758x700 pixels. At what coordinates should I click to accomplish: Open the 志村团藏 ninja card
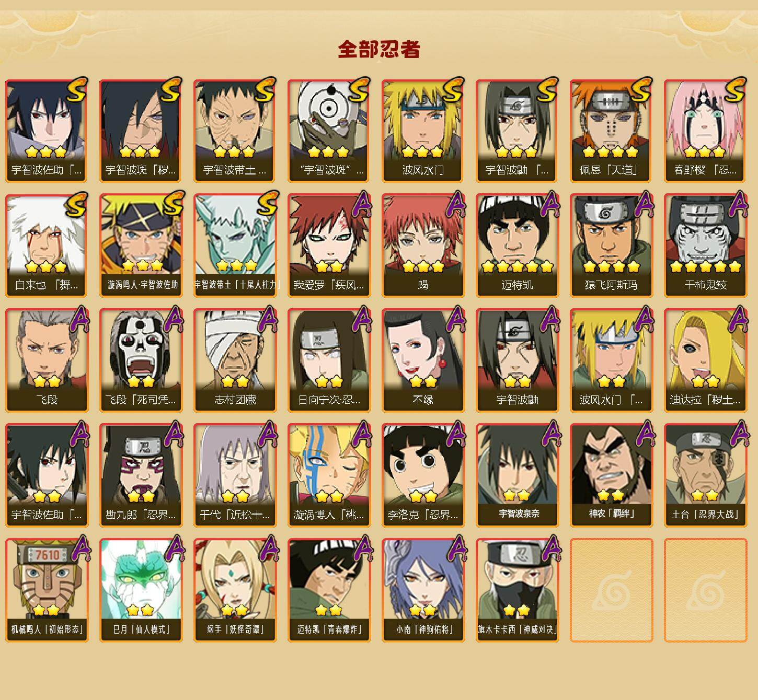[x=235, y=360]
